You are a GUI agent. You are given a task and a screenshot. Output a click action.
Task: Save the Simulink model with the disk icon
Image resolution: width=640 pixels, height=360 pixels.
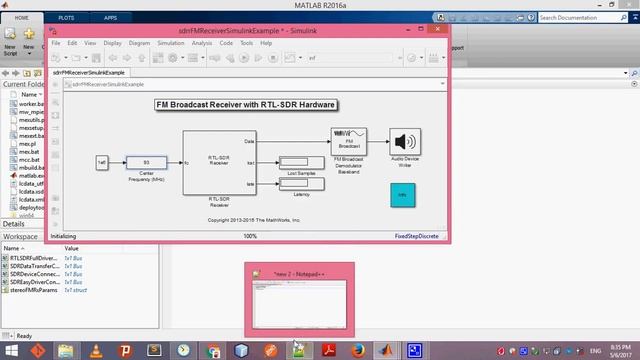coord(96,58)
